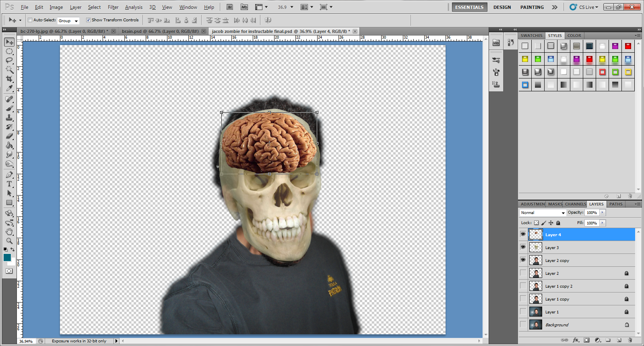
Task: Select the Pen tool
Action: 9,175
